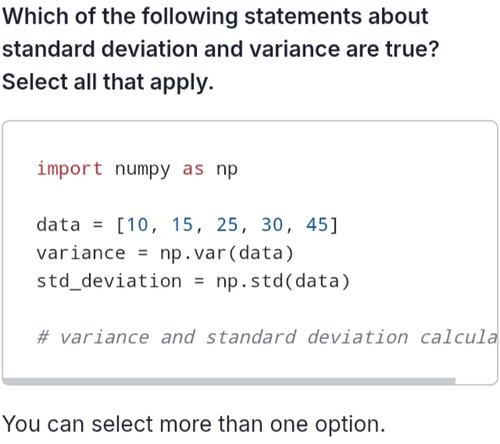Click the "variance" variable at line start

tap(81, 253)
